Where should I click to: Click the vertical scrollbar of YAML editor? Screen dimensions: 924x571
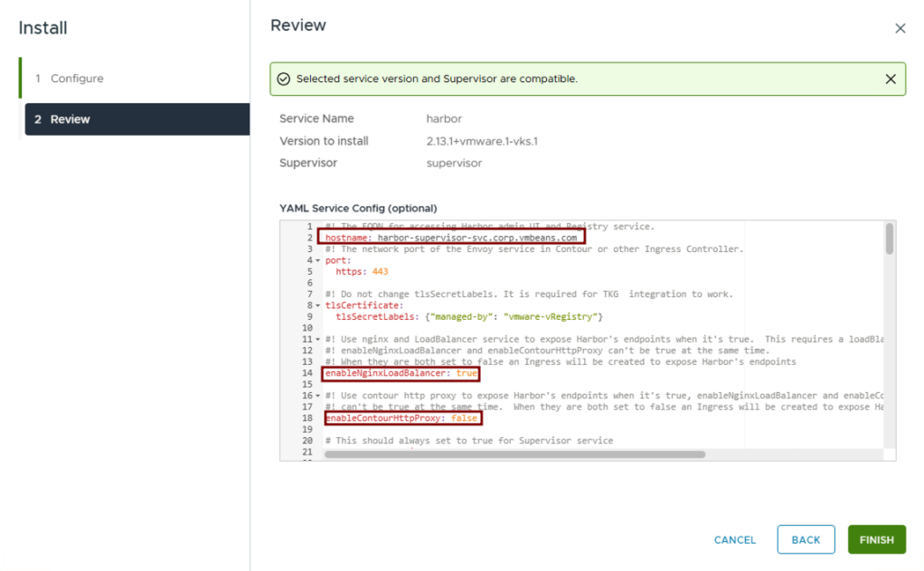point(890,239)
